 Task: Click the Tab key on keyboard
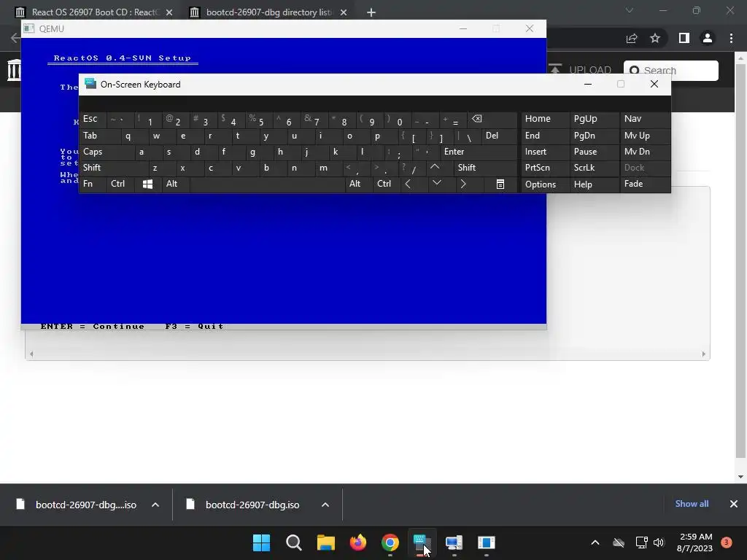(x=100, y=136)
